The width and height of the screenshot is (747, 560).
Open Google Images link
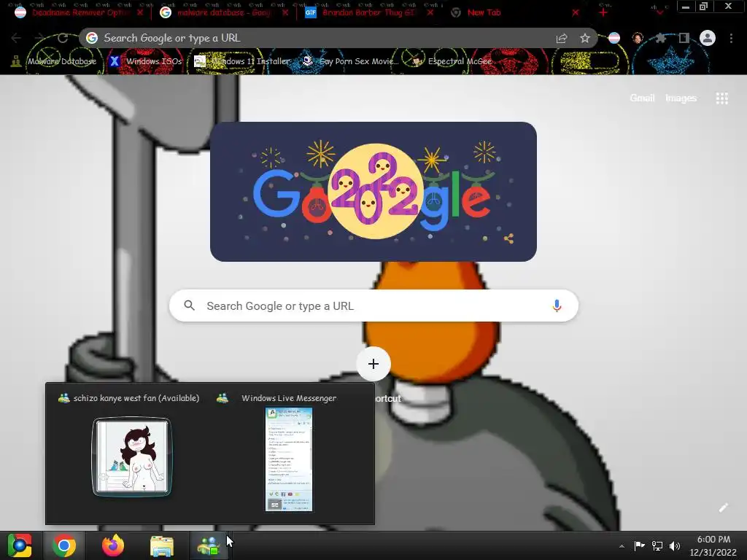point(681,98)
